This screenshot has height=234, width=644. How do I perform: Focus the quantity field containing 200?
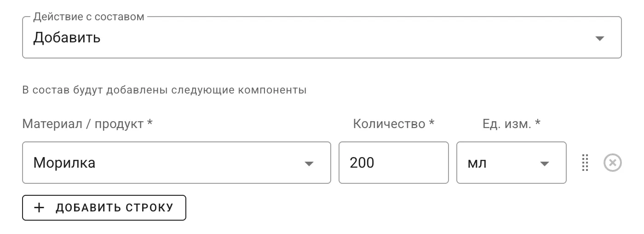(x=393, y=163)
